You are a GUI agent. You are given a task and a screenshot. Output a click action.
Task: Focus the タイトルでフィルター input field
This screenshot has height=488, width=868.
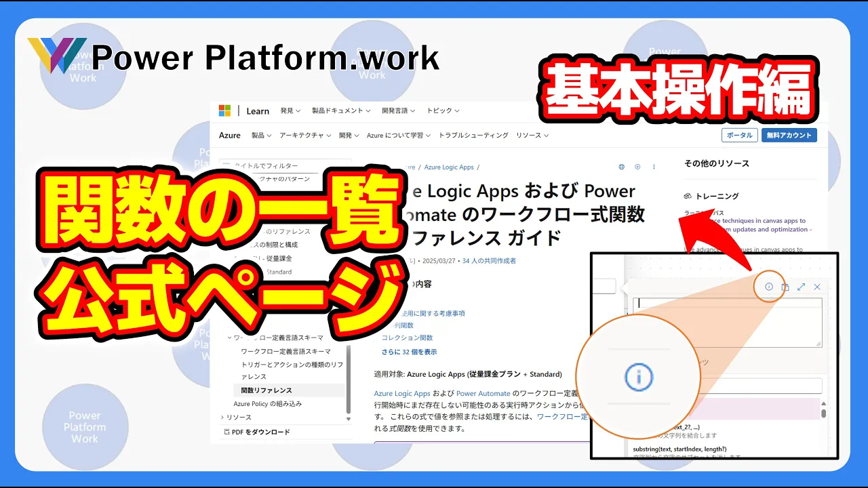point(285,165)
